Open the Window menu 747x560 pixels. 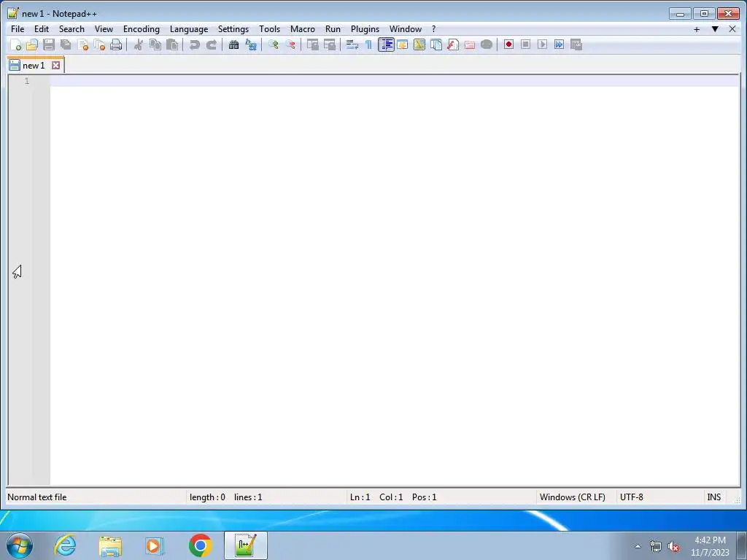[x=406, y=29]
